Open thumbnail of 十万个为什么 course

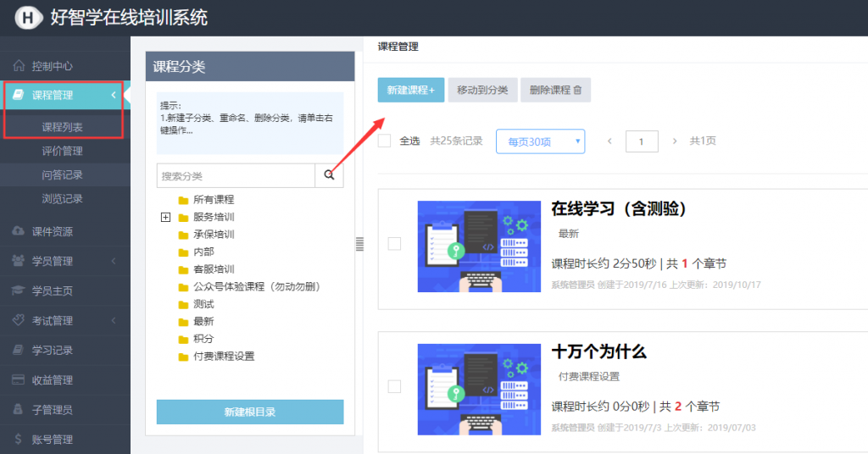click(479, 390)
